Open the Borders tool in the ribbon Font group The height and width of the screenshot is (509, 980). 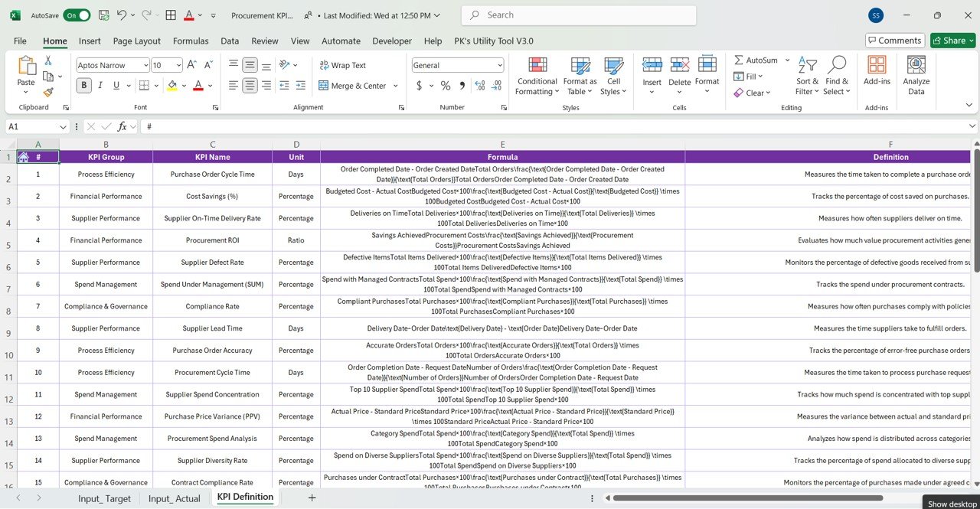[144, 86]
